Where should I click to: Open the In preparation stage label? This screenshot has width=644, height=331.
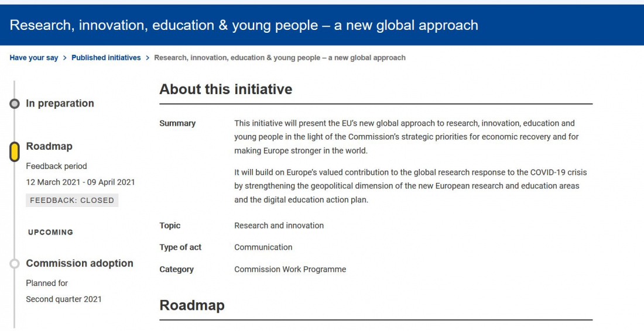pyautogui.click(x=60, y=104)
